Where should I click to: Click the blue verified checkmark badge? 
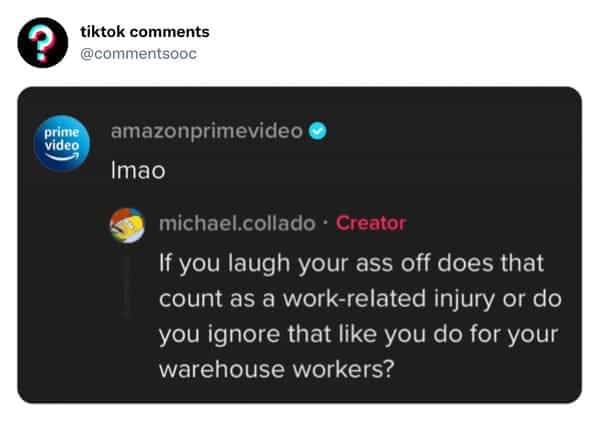click(317, 131)
